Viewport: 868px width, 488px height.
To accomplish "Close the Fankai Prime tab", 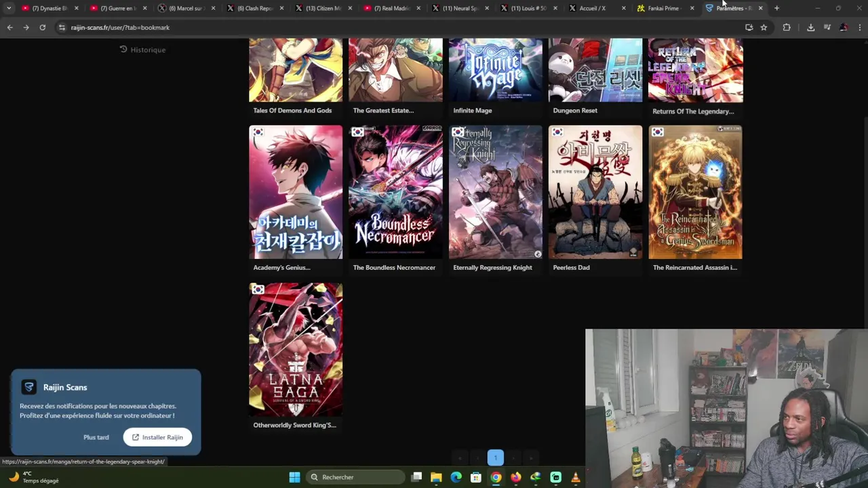I will (x=692, y=8).
